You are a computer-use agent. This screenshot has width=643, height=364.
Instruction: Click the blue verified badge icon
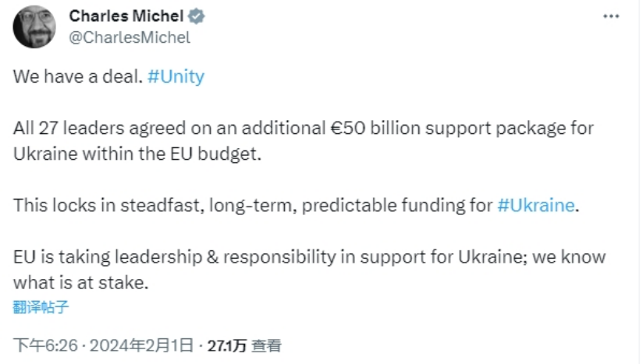pos(199,16)
